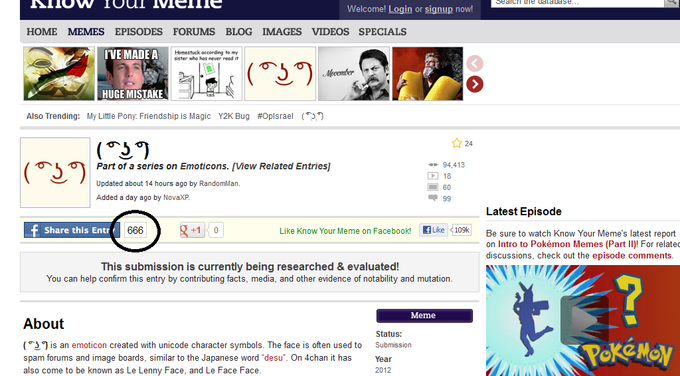
Task: Click the 666 share count box
Action: point(135,230)
